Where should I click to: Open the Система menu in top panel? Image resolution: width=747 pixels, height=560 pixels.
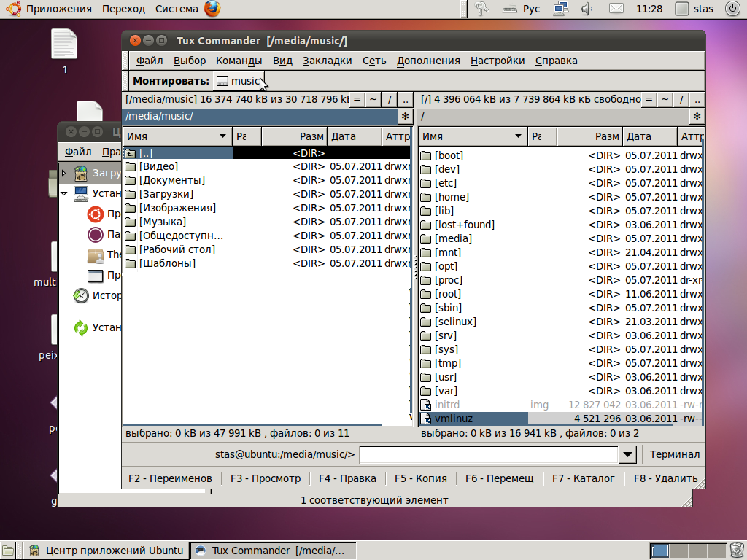(177, 9)
